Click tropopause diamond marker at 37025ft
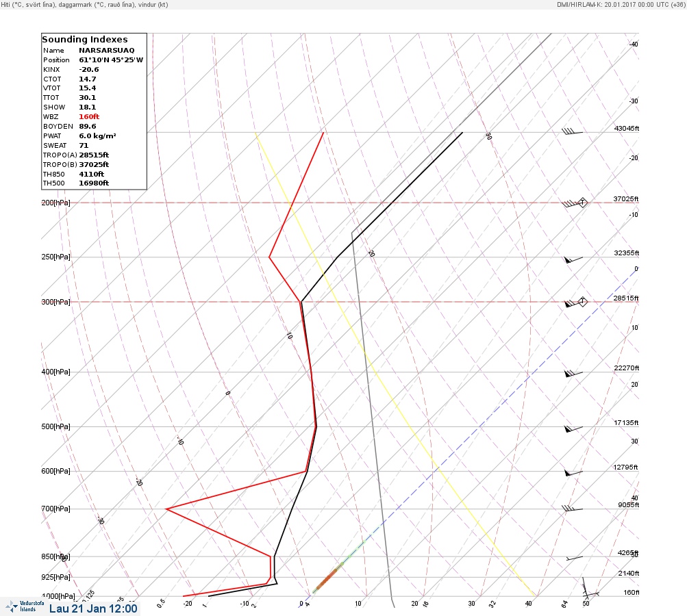Image resolution: width=687 pixels, height=616 pixels. (x=583, y=203)
